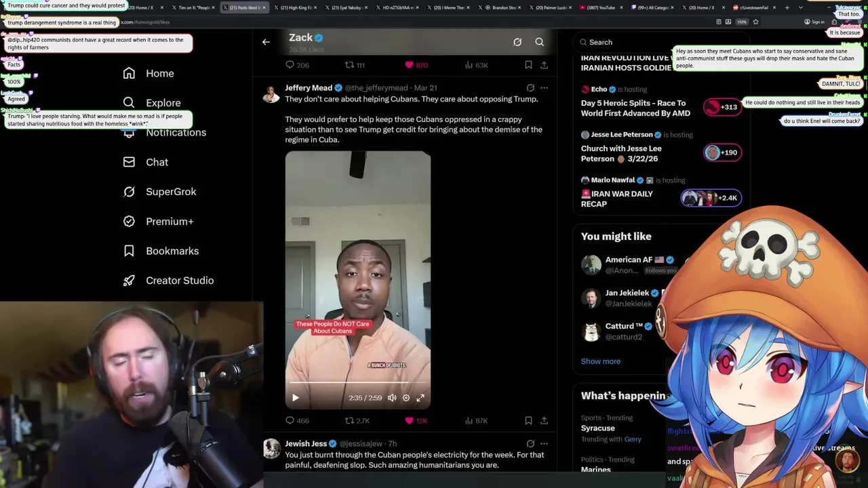Open browser list-all-tabs dropdown arrow
Screen dimensions: 868x488
coord(800,7)
